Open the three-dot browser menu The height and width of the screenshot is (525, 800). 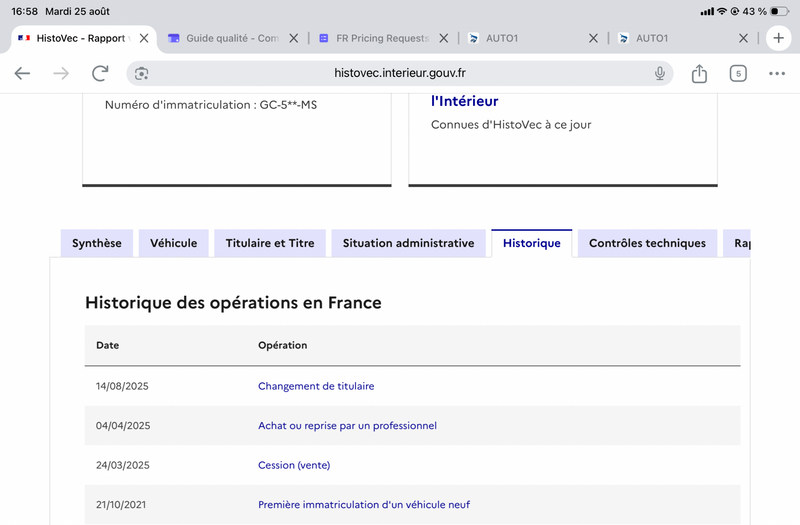click(x=777, y=73)
